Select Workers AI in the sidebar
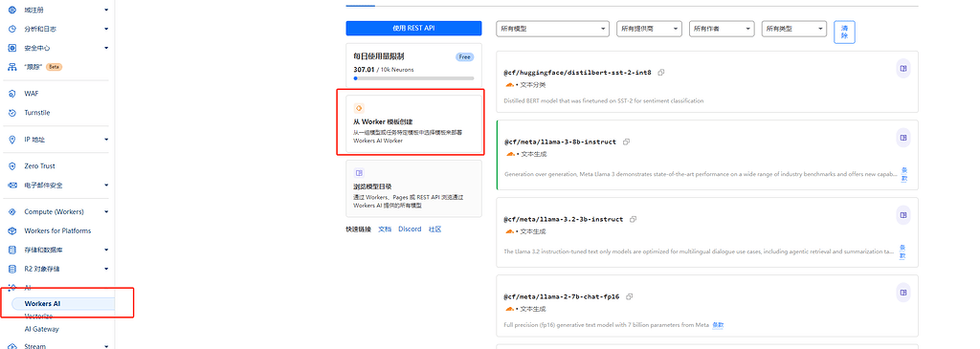Viewport: 980px width, 349px height. click(64, 303)
